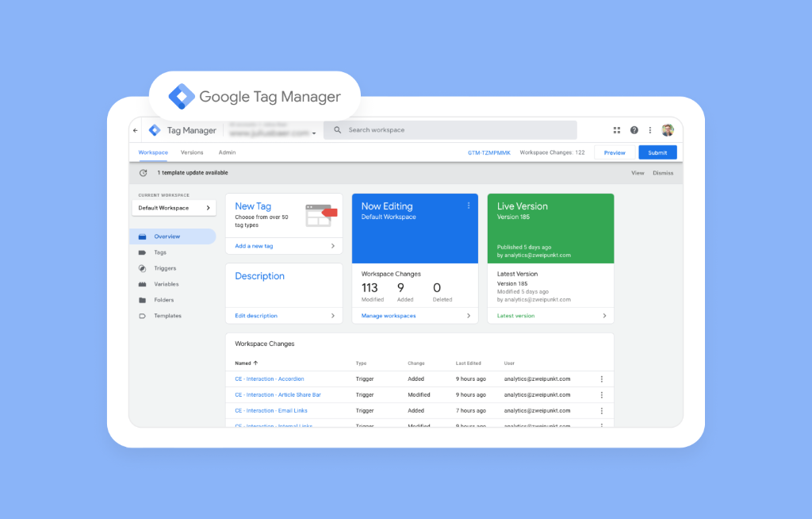Screen dimensions: 812x519
Task: Open row menu for CE - Interaction - Accordion
Action: [602, 379]
